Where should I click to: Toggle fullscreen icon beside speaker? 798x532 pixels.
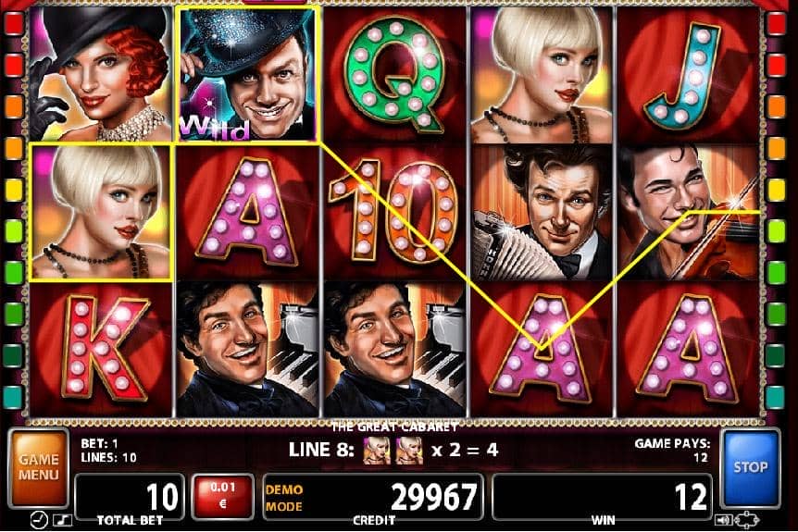tap(747, 520)
